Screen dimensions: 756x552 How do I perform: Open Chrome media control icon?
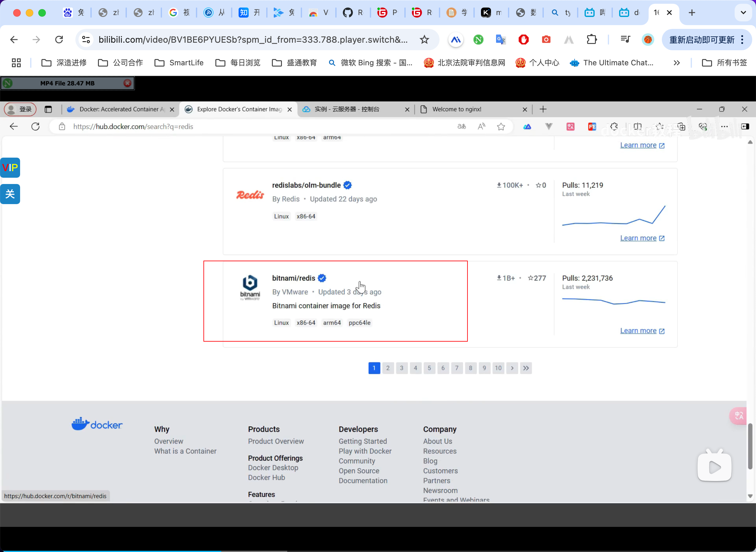click(x=625, y=40)
